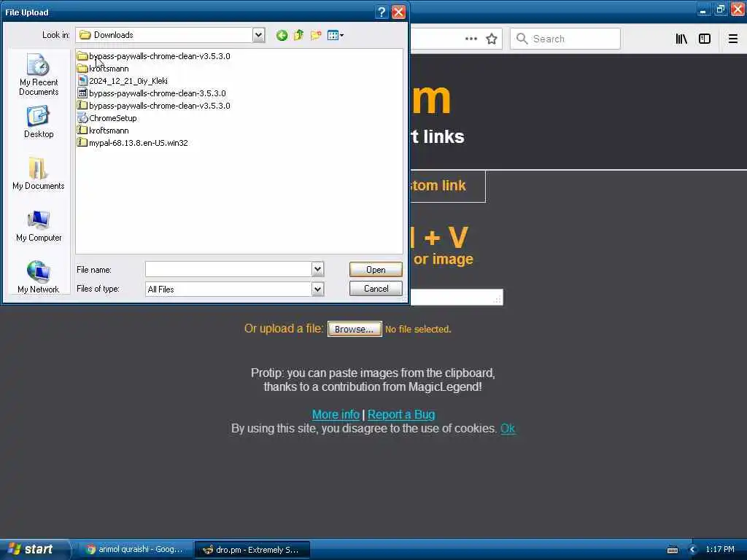The width and height of the screenshot is (747, 560).
Task: Select the kroftsmann folder
Action: (103, 69)
